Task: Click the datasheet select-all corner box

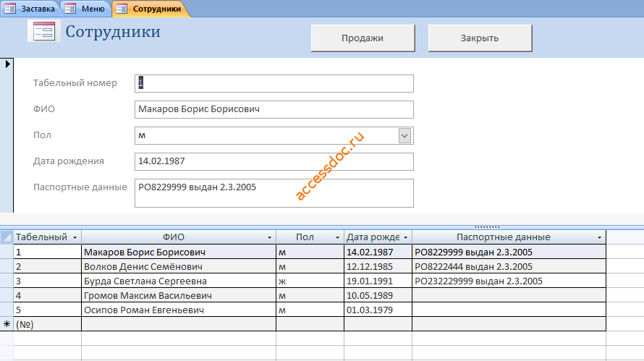Action: (7, 237)
